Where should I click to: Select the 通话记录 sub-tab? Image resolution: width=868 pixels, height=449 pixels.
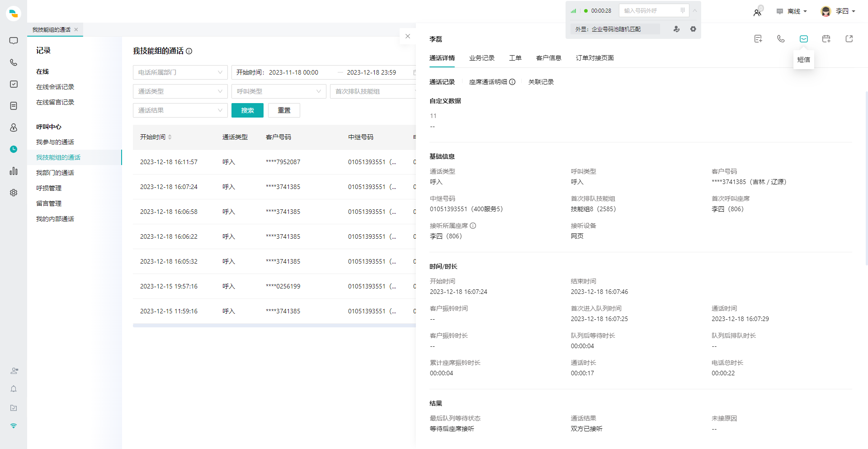click(442, 82)
